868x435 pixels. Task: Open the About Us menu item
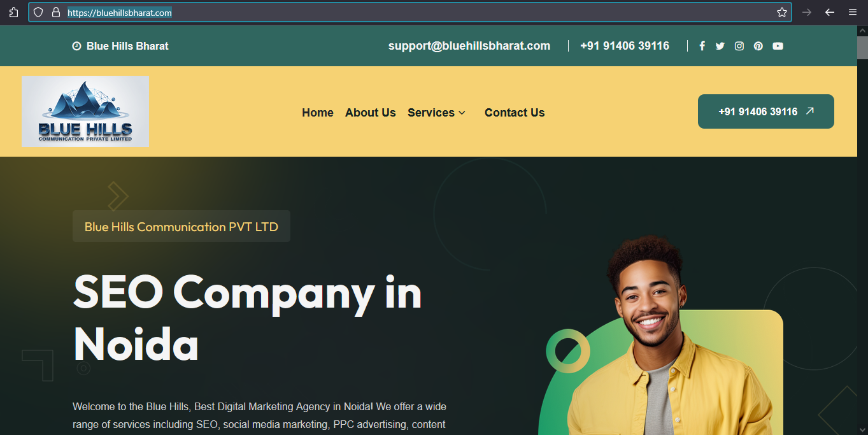tap(371, 113)
